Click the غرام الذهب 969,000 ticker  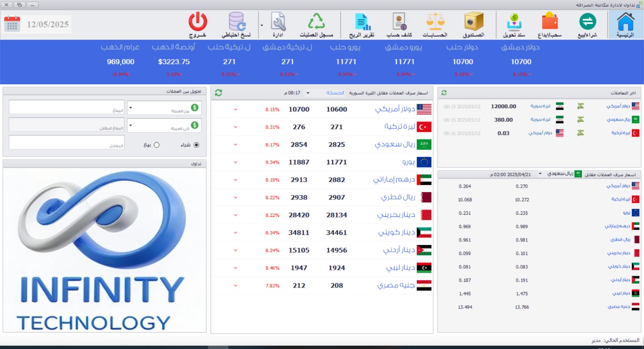pyautogui.click(x=120, y=60)
